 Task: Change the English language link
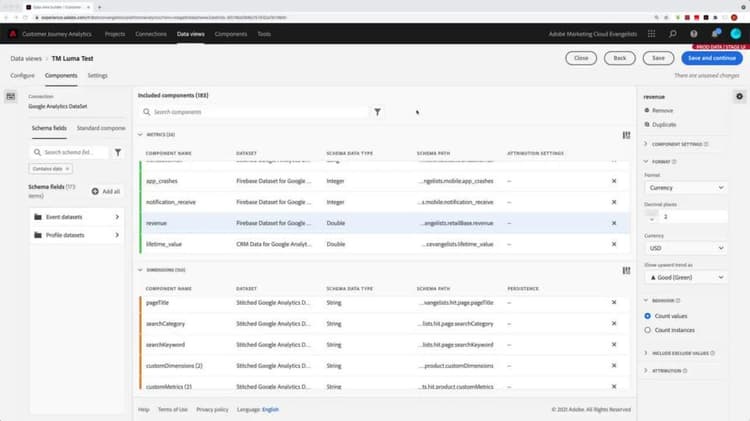[270, 410]
